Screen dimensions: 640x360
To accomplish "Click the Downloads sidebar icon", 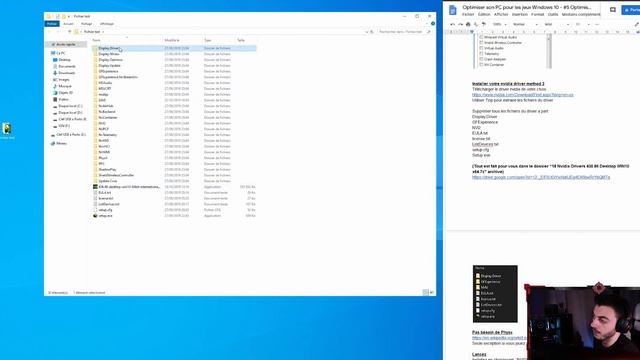I will pyautogui.click(x=55, y=73).
